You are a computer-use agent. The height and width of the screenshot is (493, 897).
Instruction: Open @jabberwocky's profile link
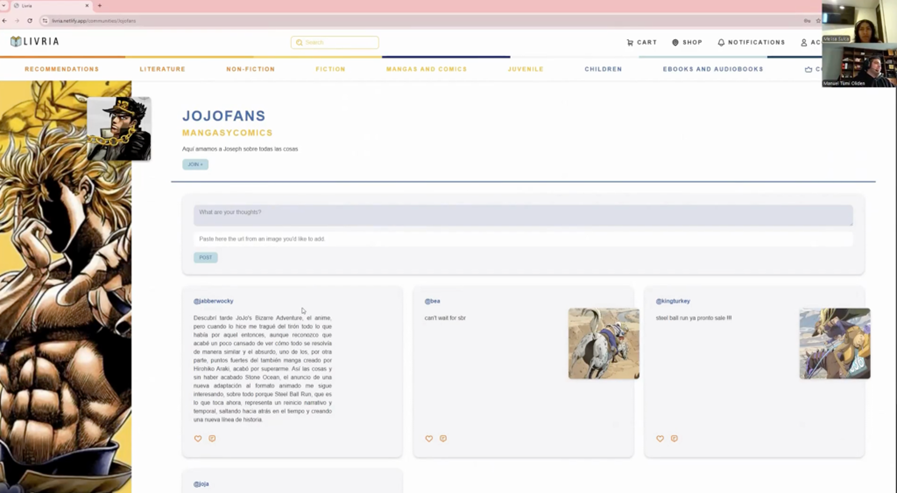[213, 301]
